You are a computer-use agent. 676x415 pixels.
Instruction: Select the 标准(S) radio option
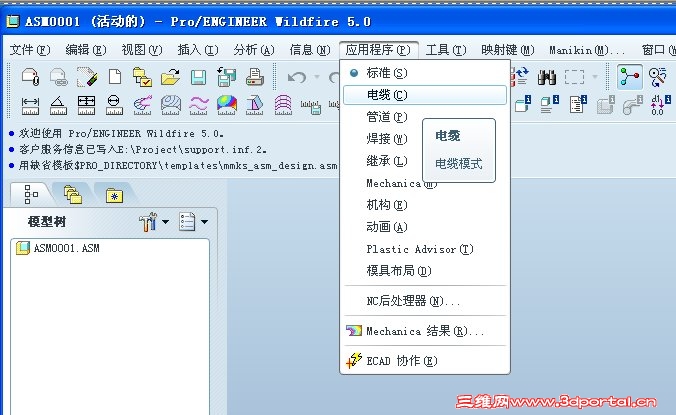425,73
